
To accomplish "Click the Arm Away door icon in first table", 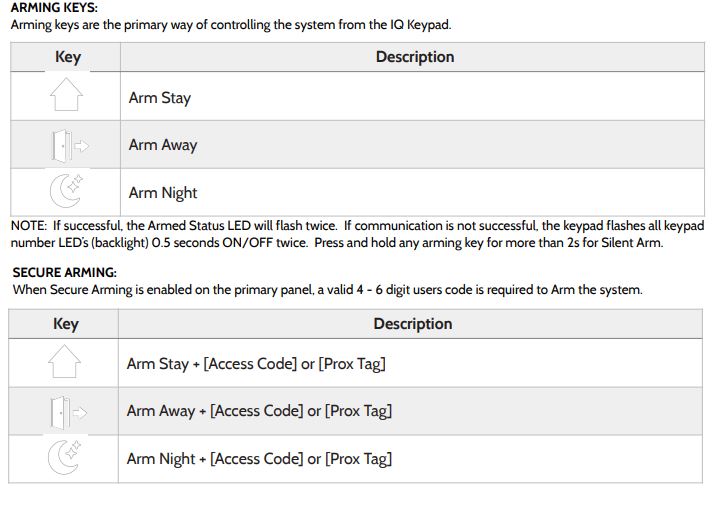I will click(x=70, y=146).
